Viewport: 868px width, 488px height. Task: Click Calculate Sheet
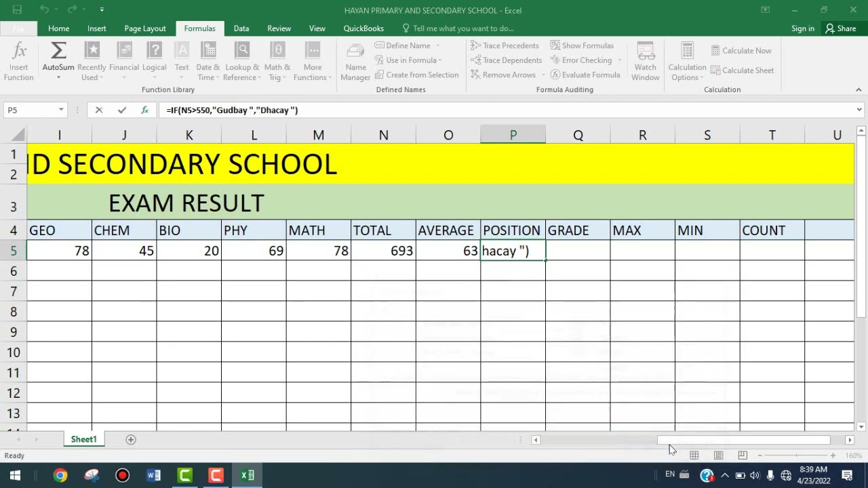(x=742, y=70)
